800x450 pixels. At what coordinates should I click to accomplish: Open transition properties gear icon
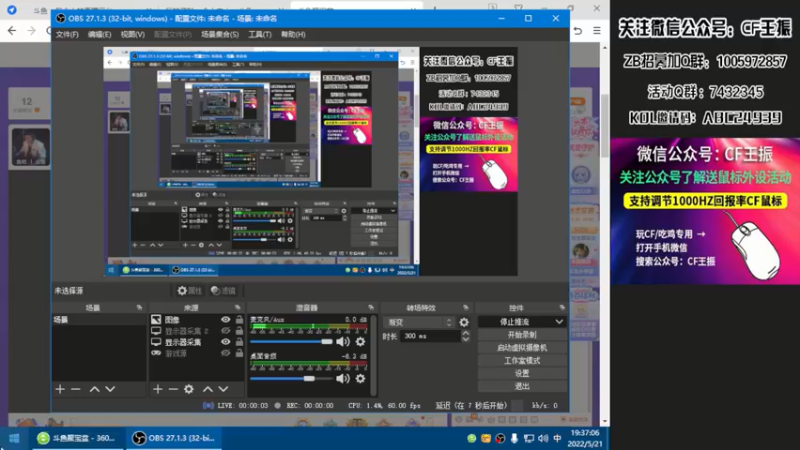point(464,322)
